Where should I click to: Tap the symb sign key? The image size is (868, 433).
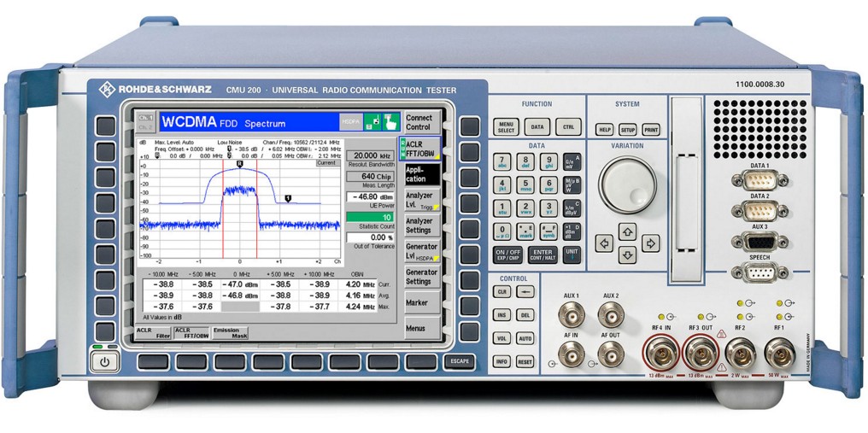click(x=548, y=231)
